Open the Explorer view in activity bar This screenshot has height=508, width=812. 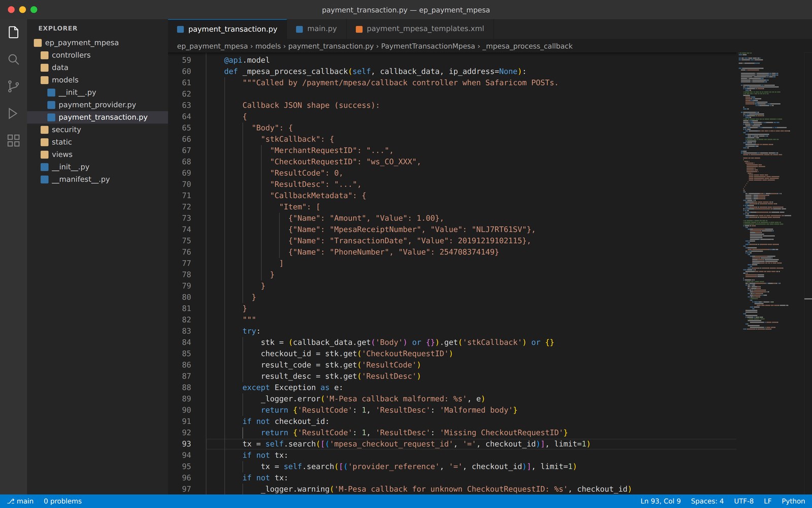[x=14, y=33]
